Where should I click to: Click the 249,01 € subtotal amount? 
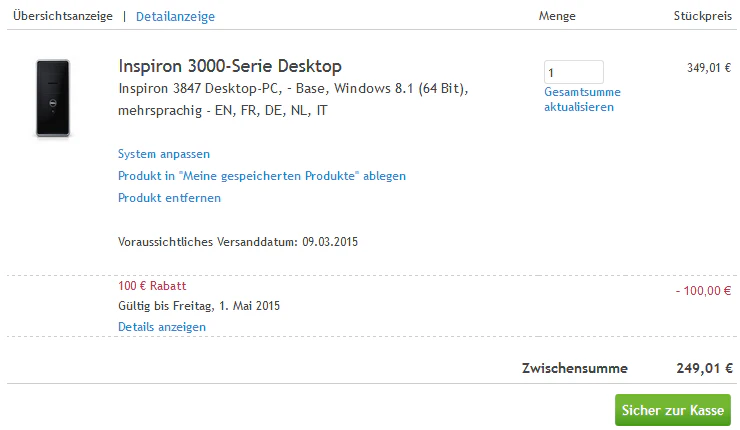pyautogui.click(x=704, y=368)
